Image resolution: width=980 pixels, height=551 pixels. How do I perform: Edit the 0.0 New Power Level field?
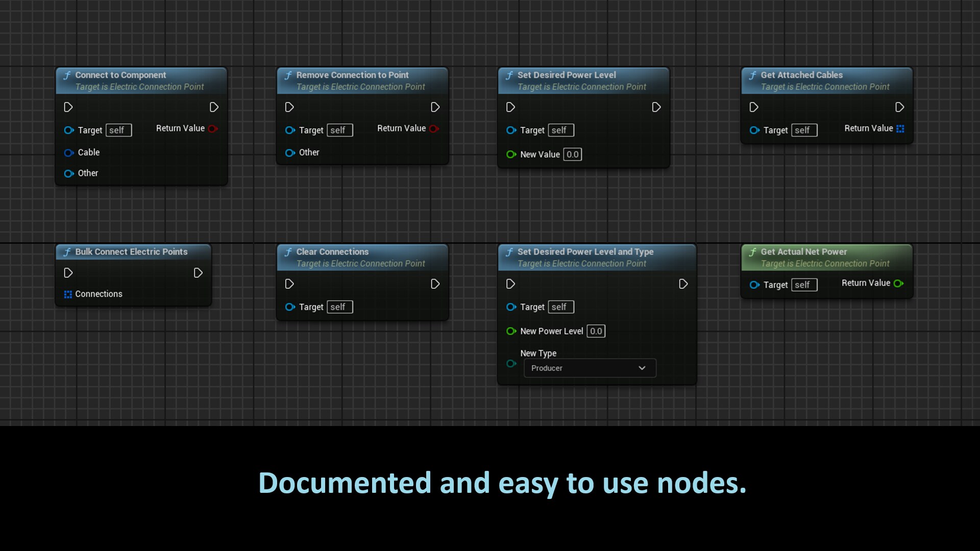click(x=596, y=331)
